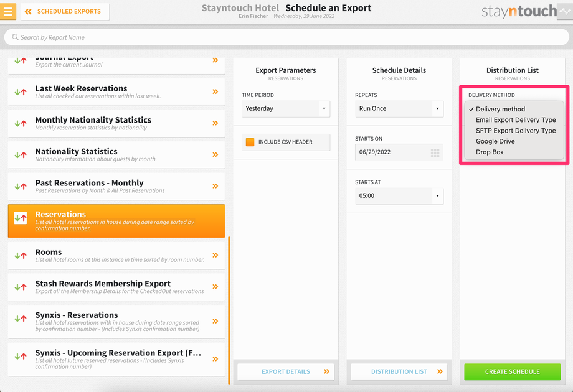Select the Synxis - Upcoming Reservation Export report
The height and width of the screenshot is (392, 573).
[116, 359]
